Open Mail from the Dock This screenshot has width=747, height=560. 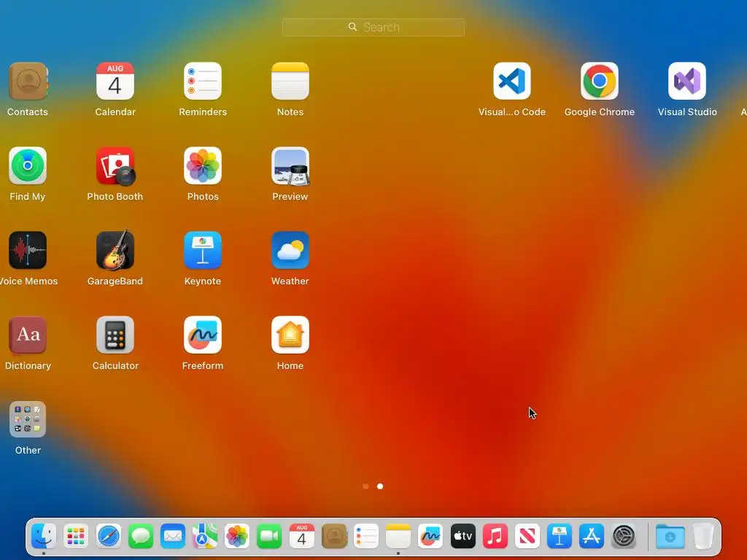coord(173,537)
